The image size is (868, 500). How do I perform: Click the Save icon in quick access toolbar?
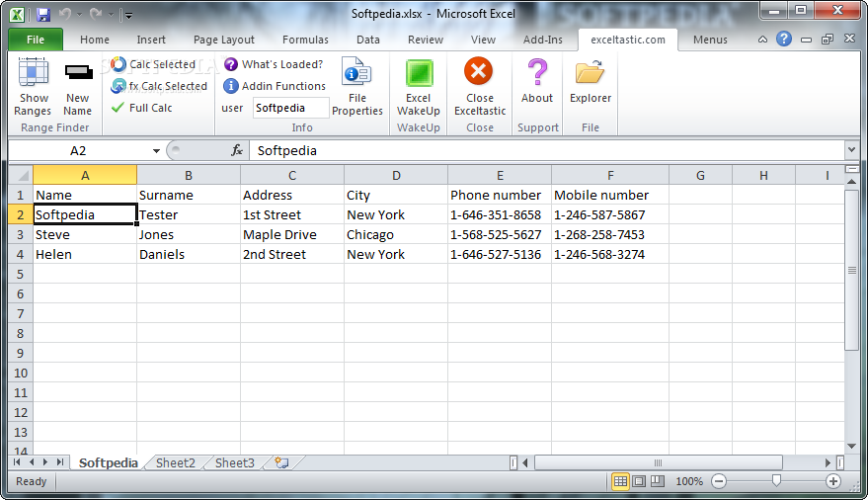(x=43, y=15)
